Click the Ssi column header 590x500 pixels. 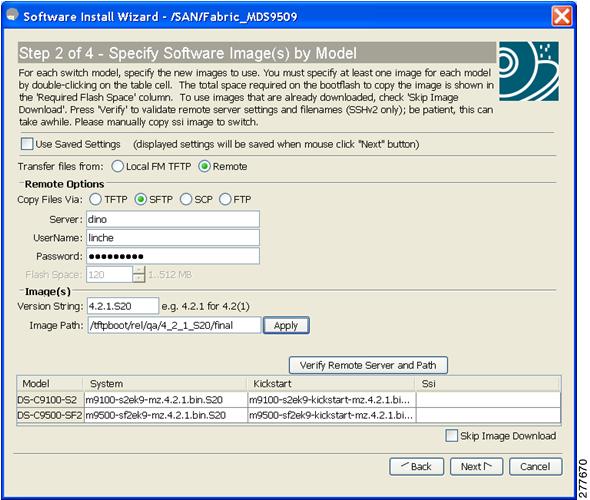pyautogui.click(x=488, y=383)
